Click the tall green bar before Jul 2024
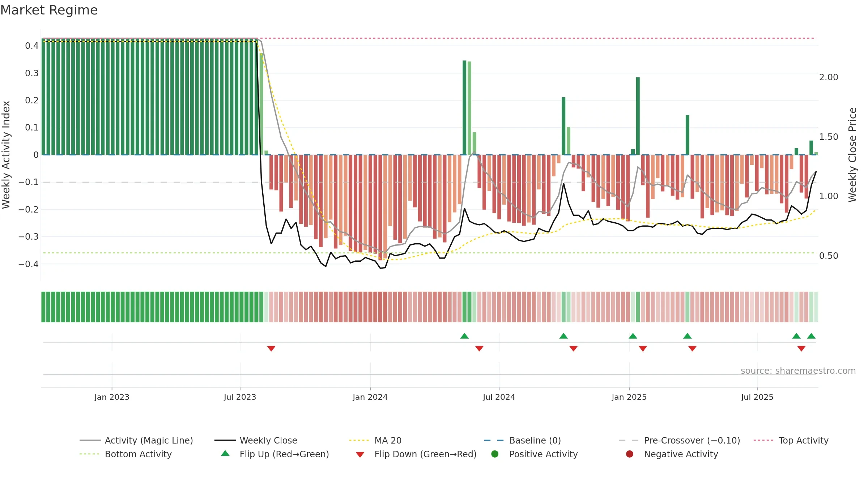Viewport: 868px width, 488px height. pyautogui.click(x=464, y=108)
